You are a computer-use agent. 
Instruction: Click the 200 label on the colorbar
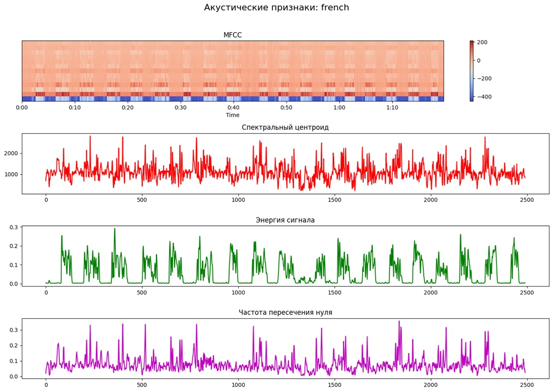click(x=482, y=42)
